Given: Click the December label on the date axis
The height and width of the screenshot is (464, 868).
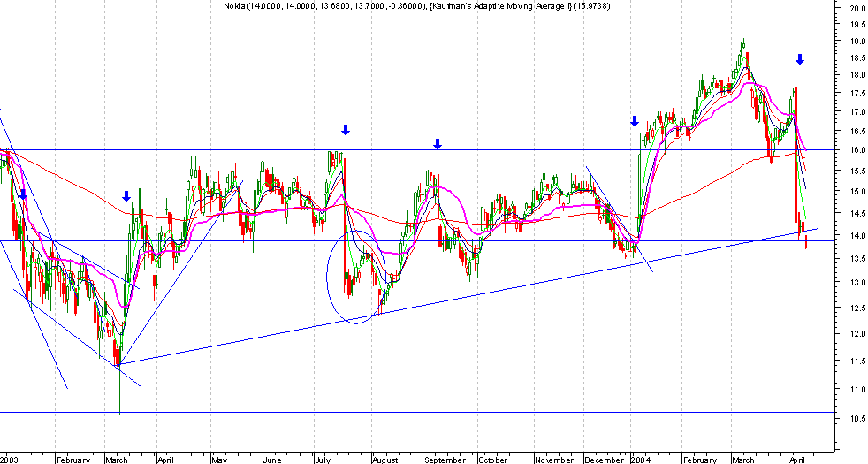Looking at the screenshot, I should point(605,460).
